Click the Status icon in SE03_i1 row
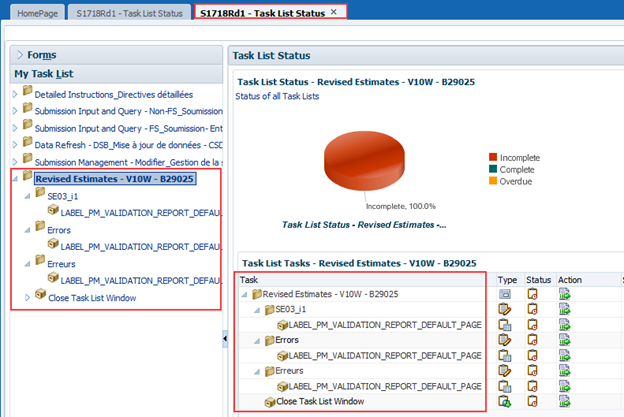The width and height of the screenshot is (624, 417). [532, 309]
